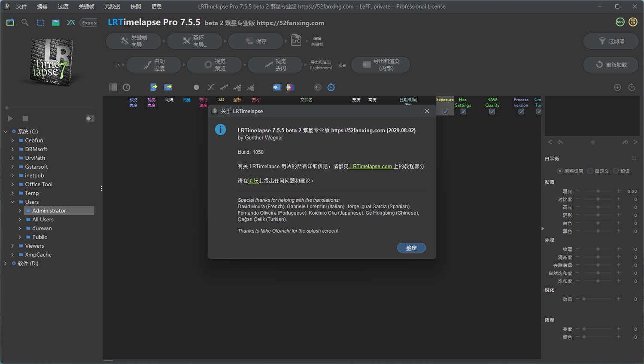Click the Exposure field in top-left toolbar
Screen dimensions: 644x364
tap(89, 23)
